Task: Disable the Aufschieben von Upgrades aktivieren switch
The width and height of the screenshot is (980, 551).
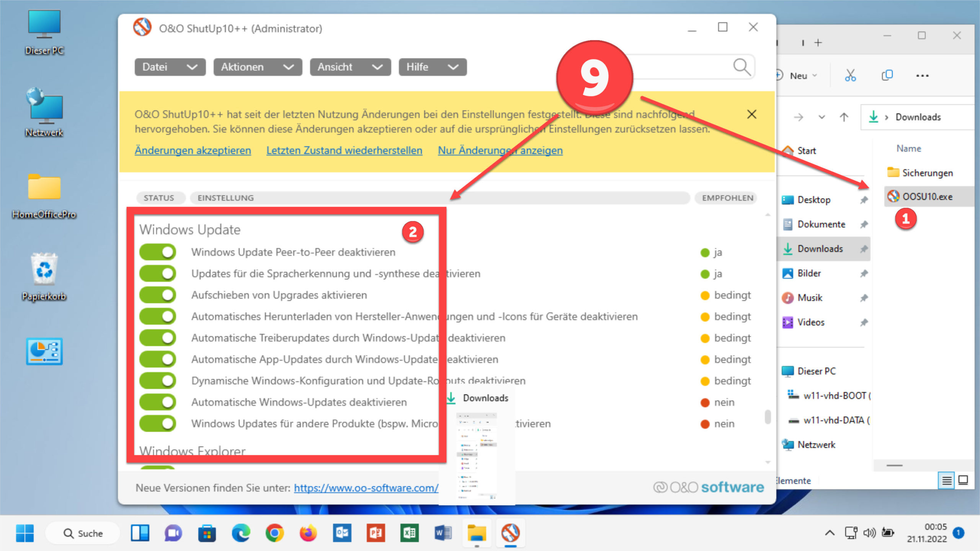Action: [157, 295]
